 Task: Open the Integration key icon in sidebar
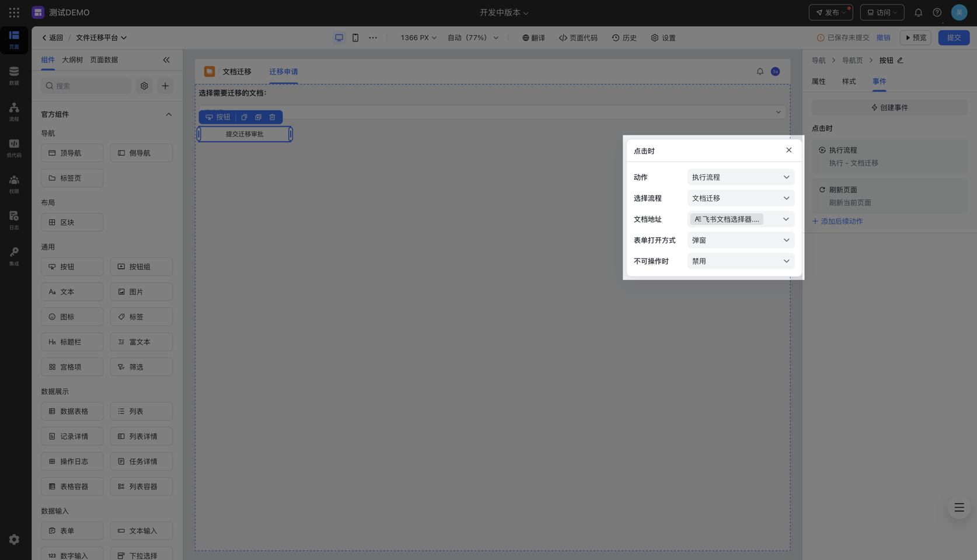[x=14, y=257]
